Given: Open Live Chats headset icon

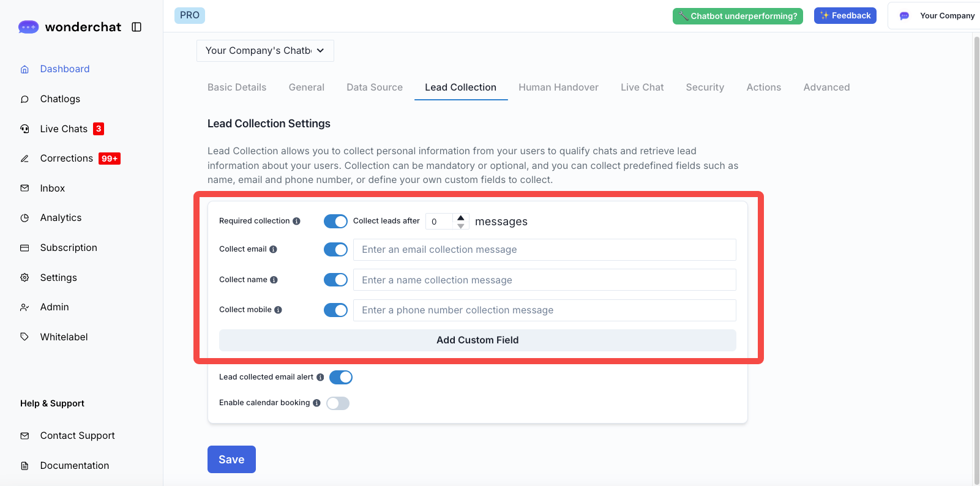Looking at the screenshot, I should [24, 129].
